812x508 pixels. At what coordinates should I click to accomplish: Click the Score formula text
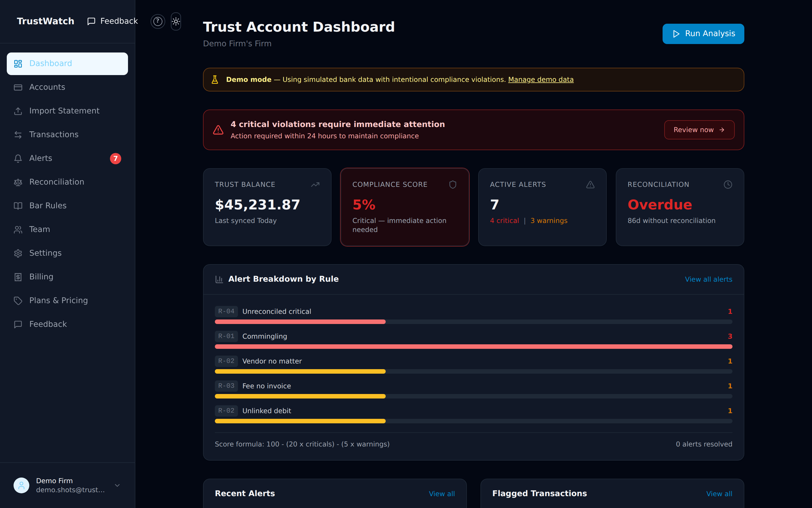[302, 444]
